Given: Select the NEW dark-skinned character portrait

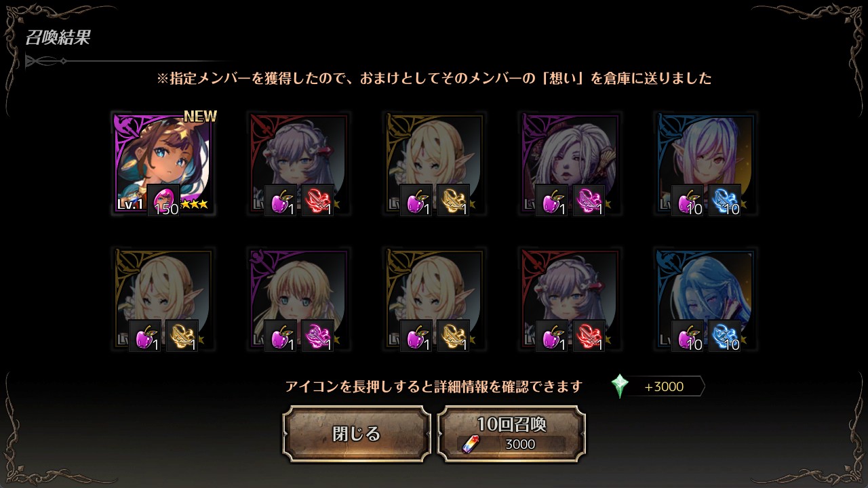Looking at the screenshot, I should [163, 163].
